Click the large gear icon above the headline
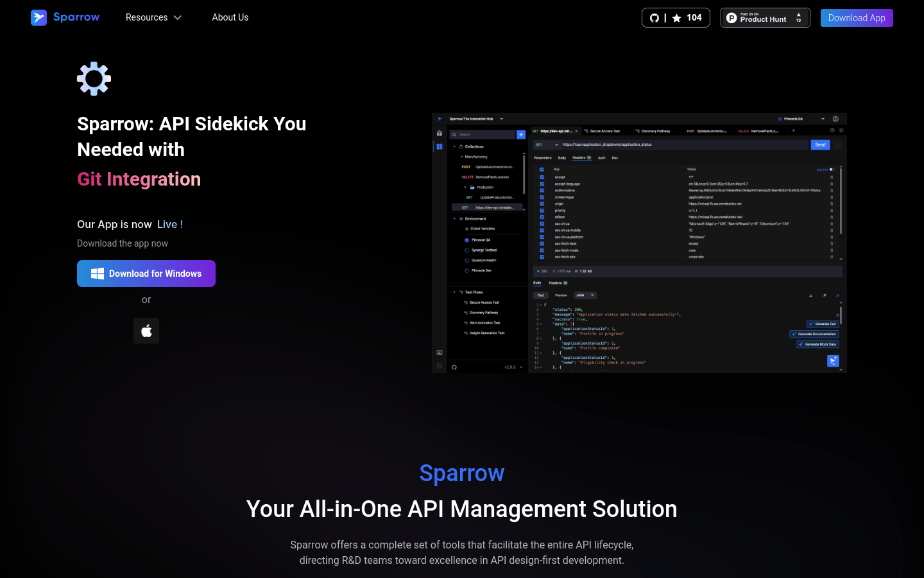The height and width of the screenshot is (578, 924). [94, 78]
